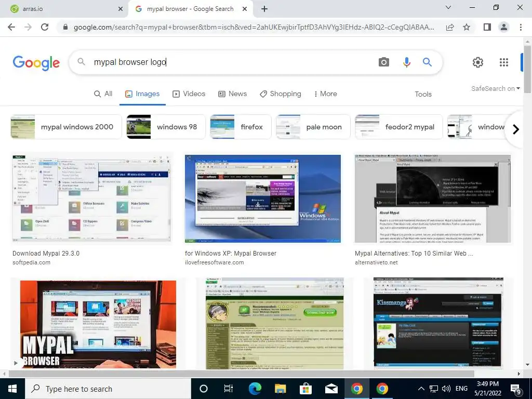
Task: Open the Kissmanga screenshot thumbnail
Action: [x=438, y=322]
